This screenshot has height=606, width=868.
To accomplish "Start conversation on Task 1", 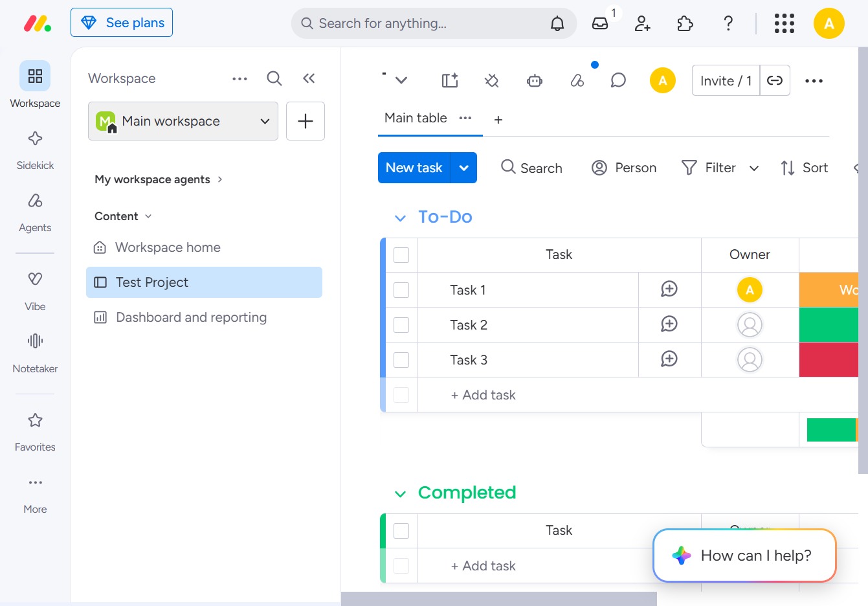I will click(669, 289).
